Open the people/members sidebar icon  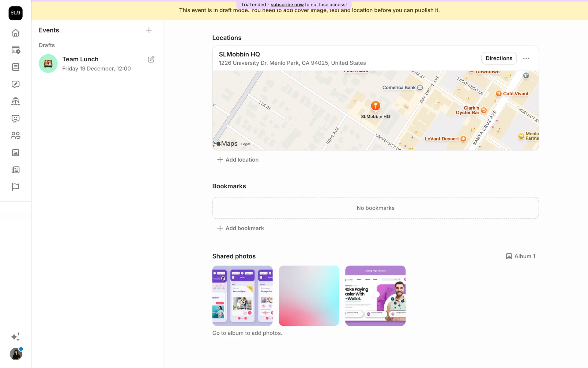pyautogui.click(x=15, y=135)
